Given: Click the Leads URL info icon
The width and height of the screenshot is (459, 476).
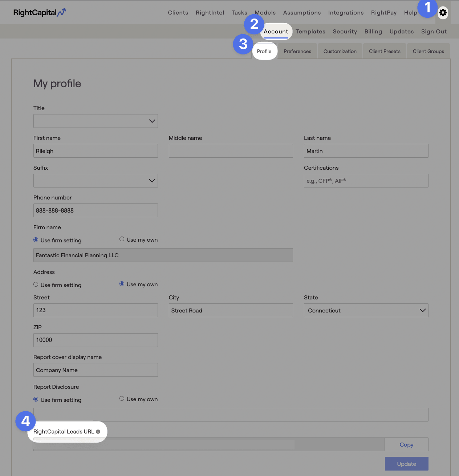Looking at the screenshot, I should (x=98, y=432).
